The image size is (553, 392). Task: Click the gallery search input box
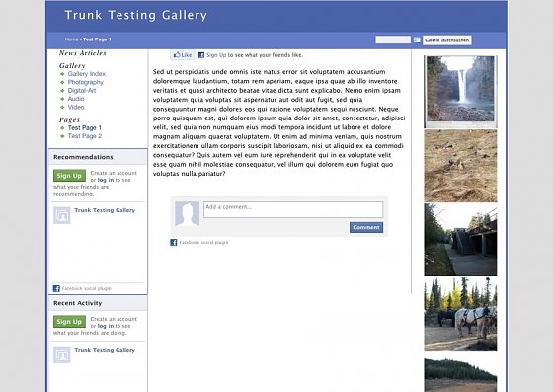pyautogui.click(x=393, y=39)
